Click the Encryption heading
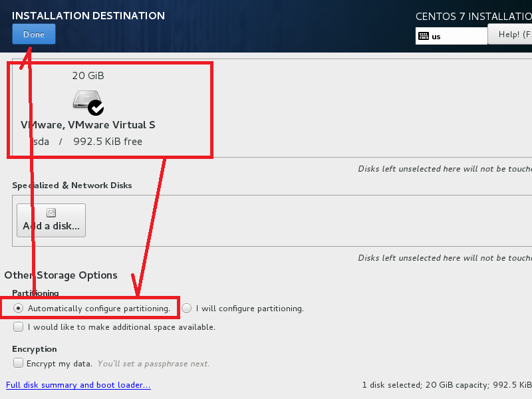Image resolution: width=532 pixels, height=399 pixels. point(35,348)
